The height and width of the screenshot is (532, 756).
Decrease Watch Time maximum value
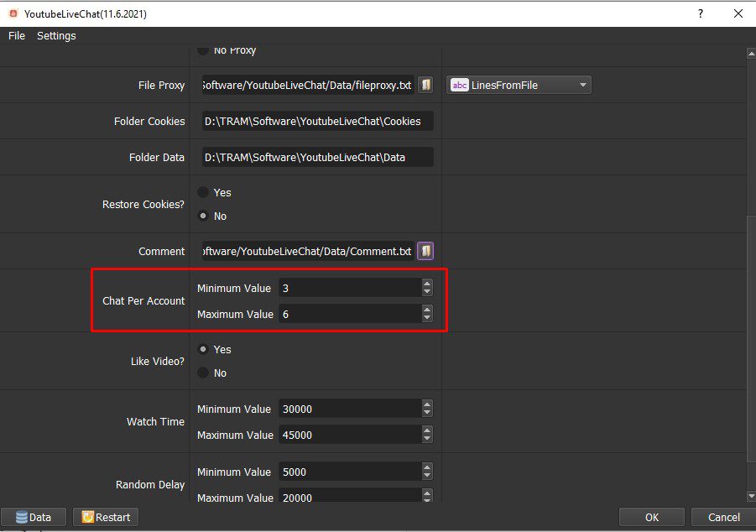tap(427, 439)
